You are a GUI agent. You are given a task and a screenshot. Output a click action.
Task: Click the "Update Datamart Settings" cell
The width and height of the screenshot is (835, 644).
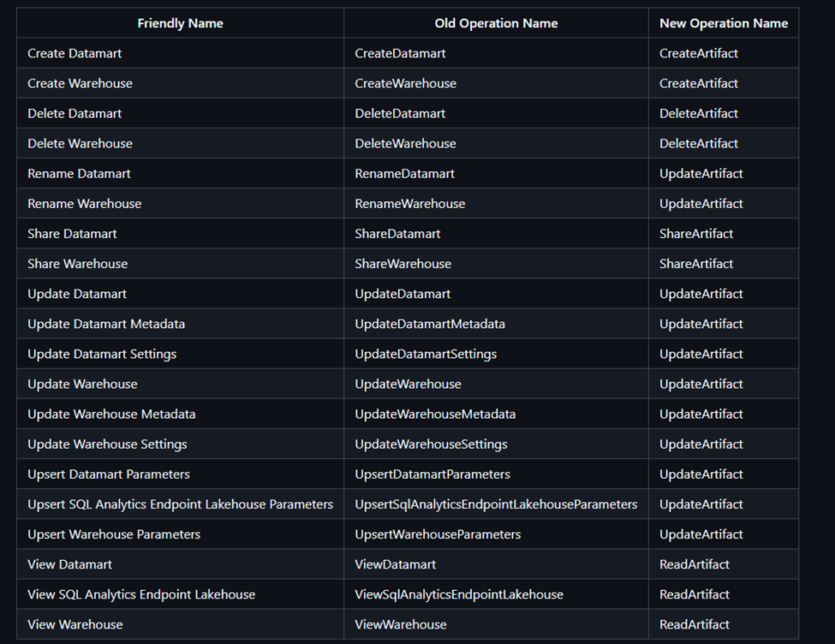pos(102,354)
